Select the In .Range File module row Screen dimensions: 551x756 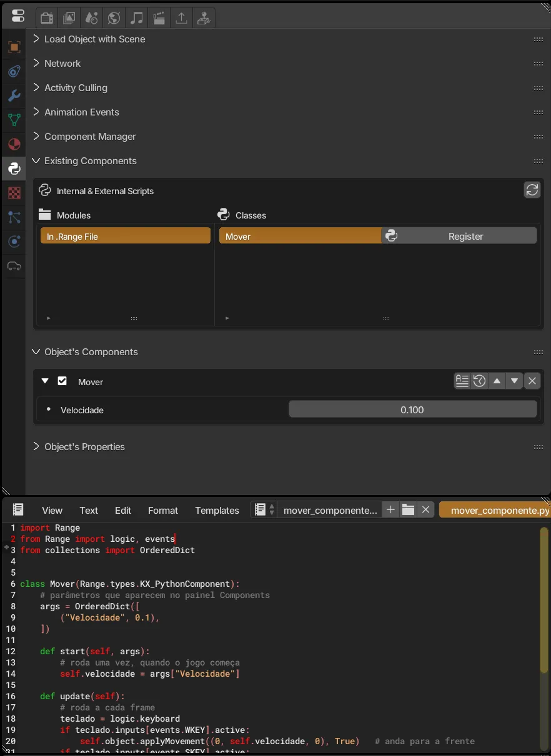126,236
